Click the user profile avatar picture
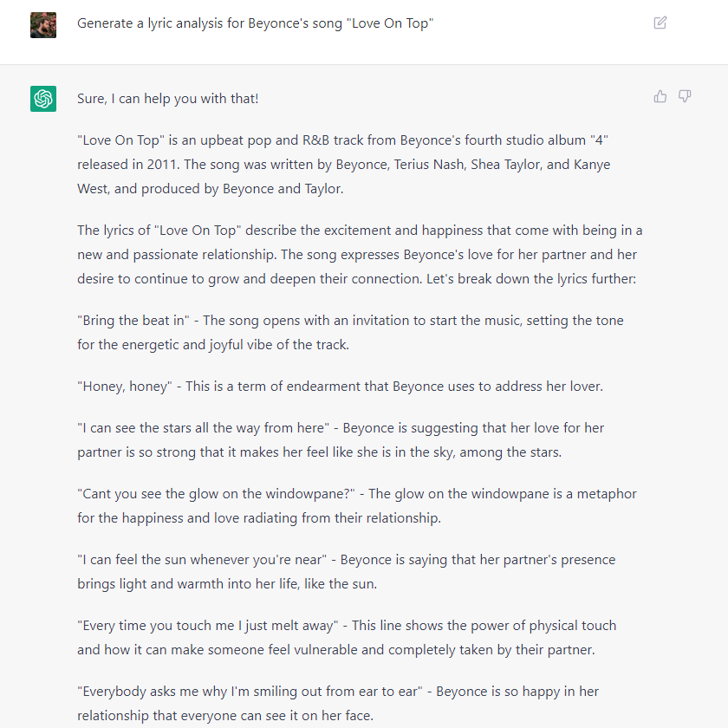728x728 pixels. point(43,25)
